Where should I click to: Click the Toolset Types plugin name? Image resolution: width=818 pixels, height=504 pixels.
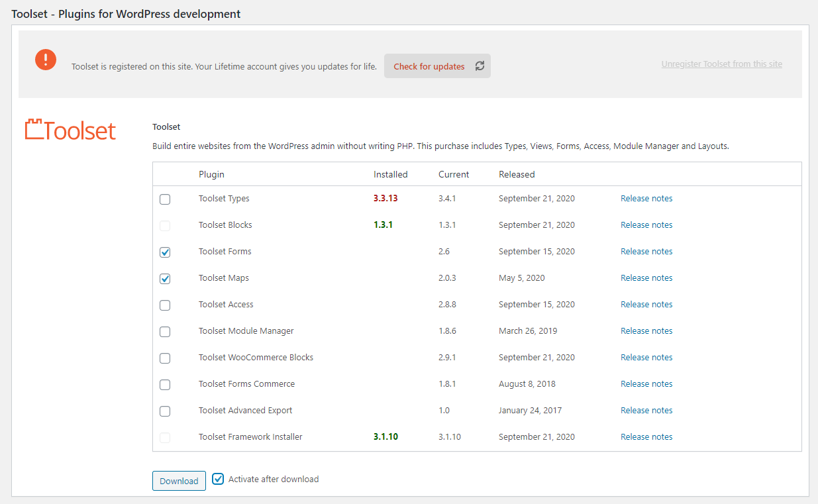point(224,199)
